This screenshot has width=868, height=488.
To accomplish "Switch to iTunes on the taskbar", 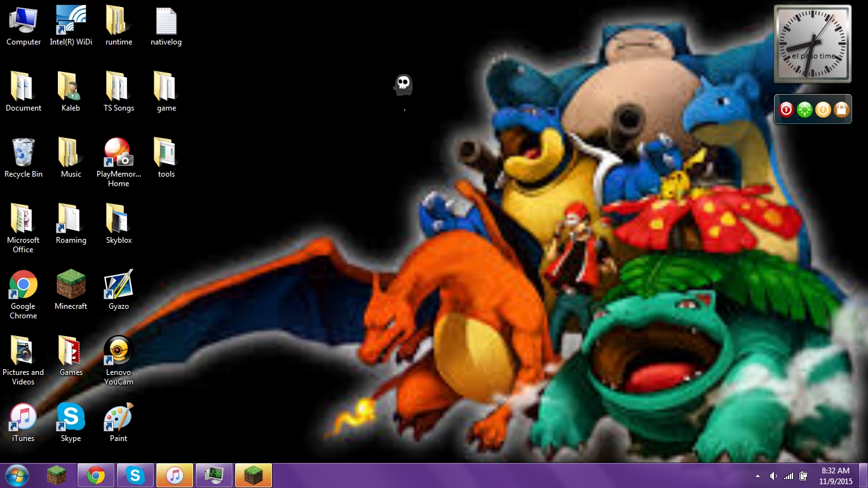I will [175, 475].
